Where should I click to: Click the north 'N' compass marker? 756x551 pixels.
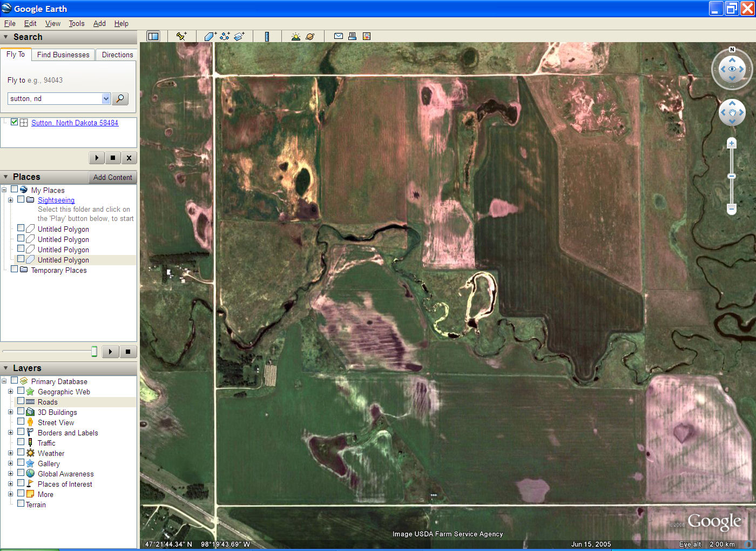pyautogui.click(x=732, y=50)
